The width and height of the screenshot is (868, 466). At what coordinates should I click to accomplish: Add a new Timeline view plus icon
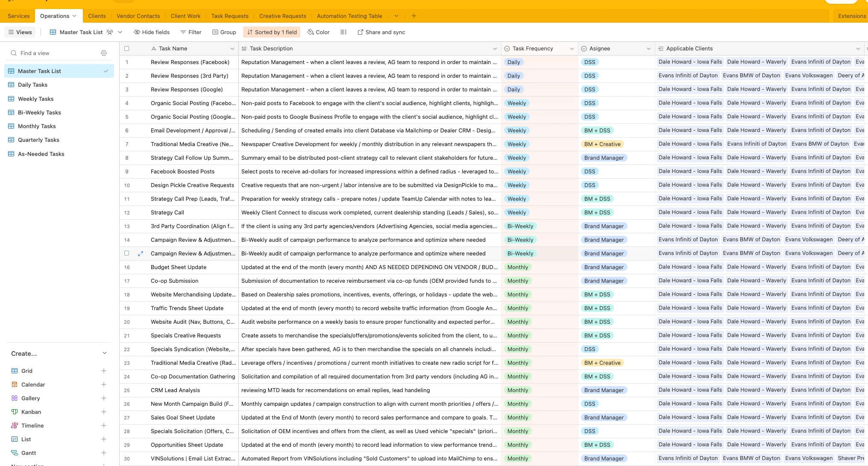[104, 425]
